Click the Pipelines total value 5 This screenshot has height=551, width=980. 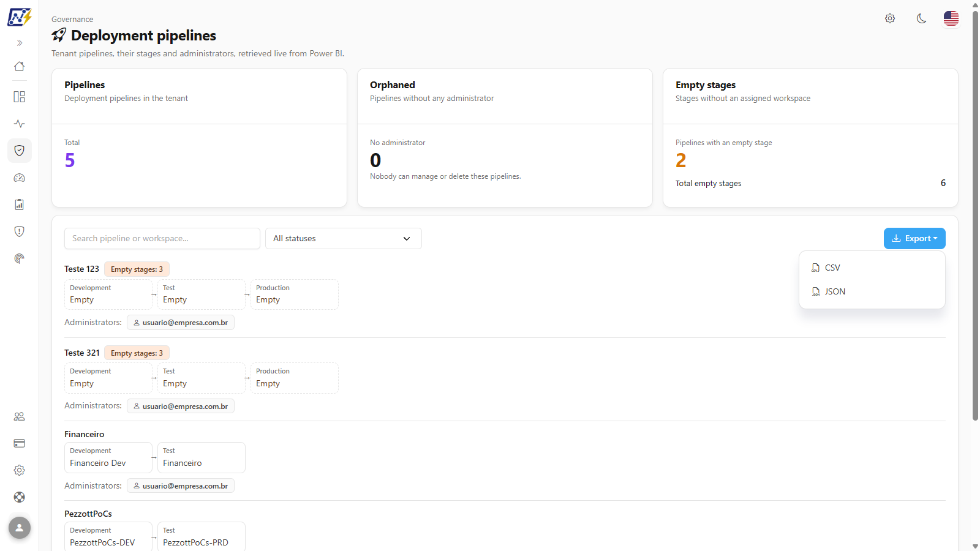[x=70, y=160]
